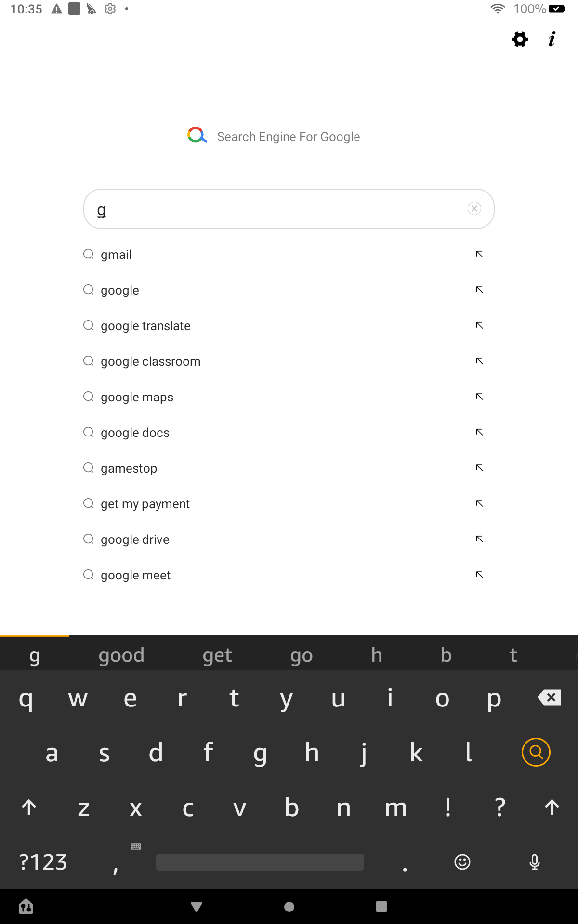
Task: Fill the search box with the gmail suggestion arrow
Action: tap(479, 254)
